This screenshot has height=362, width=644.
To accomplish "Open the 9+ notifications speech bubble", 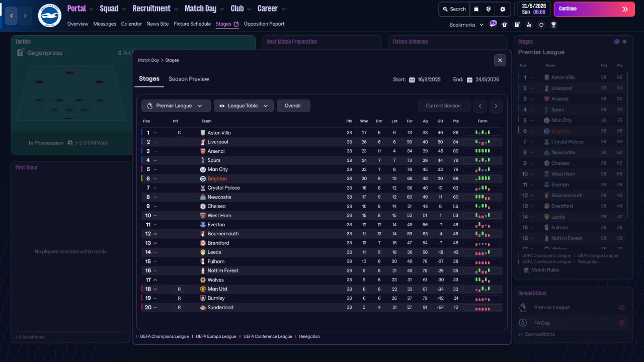I will tap(493, 24).
